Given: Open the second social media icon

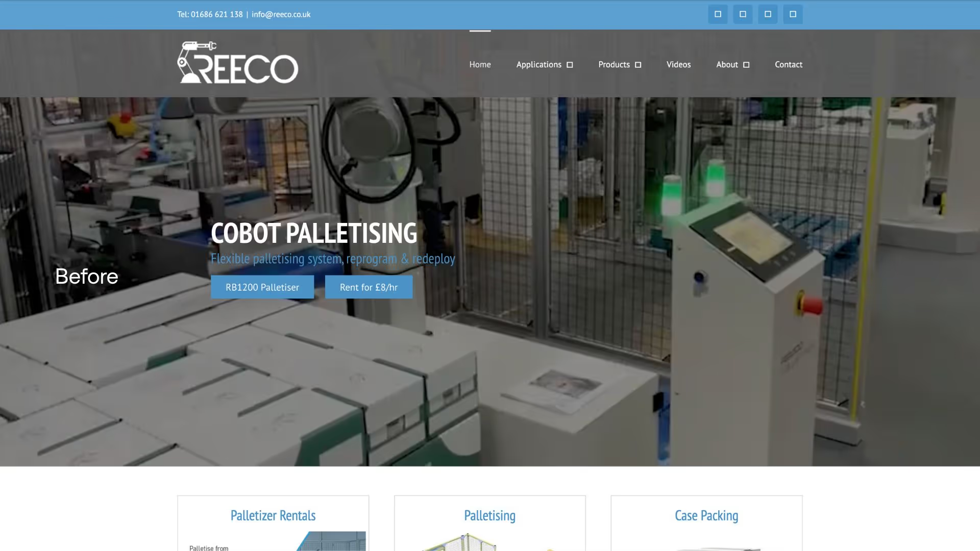Looking at the screenshot, I should tap(743, 14).
